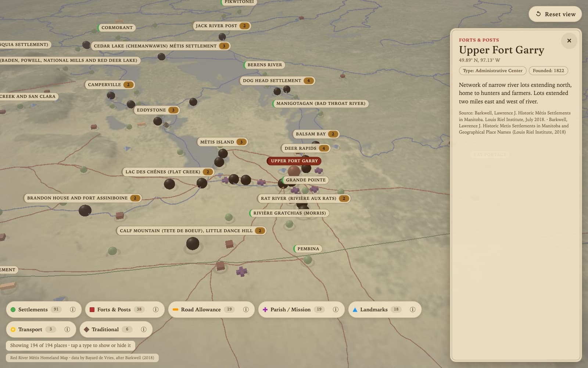
Task: Reset the map view
Action: click(x=555, y=14)
